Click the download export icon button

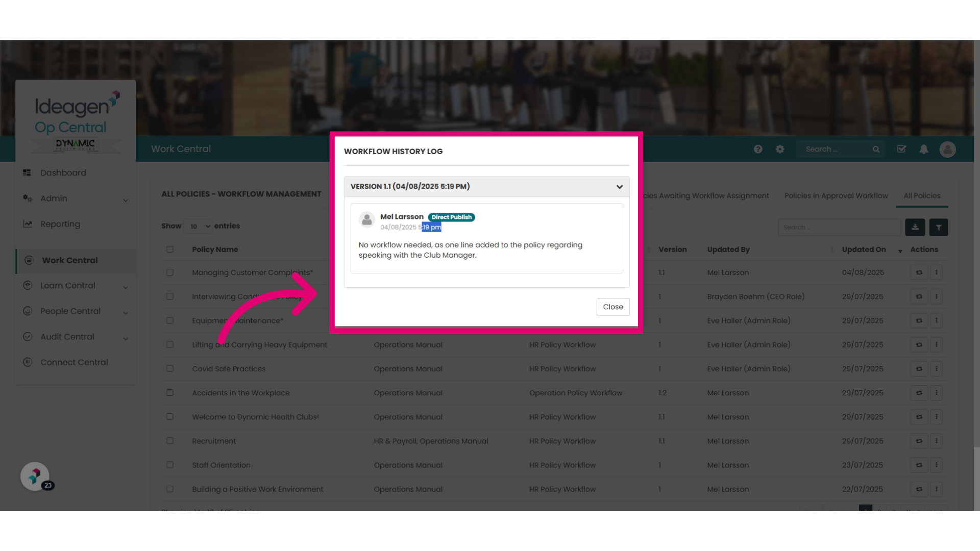[x=915, y=227]
